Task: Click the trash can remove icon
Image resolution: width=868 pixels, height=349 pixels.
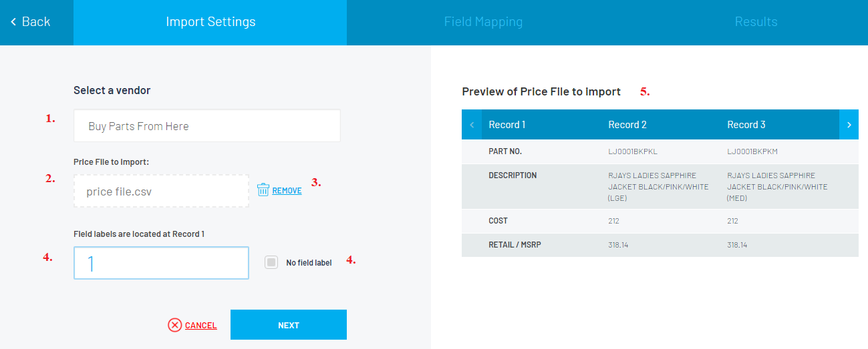Action: tap(263, 190)
